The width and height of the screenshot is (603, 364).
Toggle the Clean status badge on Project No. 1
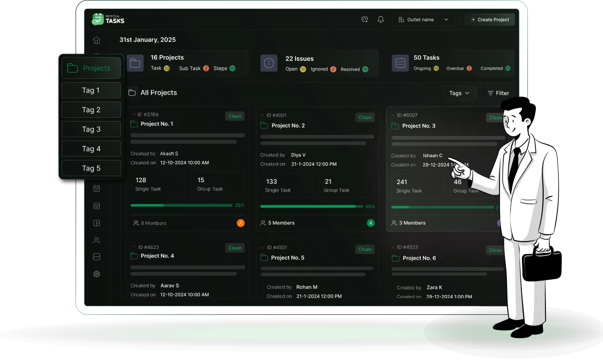pyautogui.click(x=235, y=116)
